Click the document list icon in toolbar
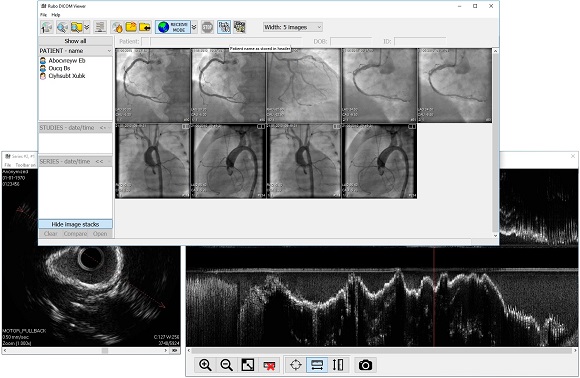This screenshot has width=580, height=378. point(100,27)
